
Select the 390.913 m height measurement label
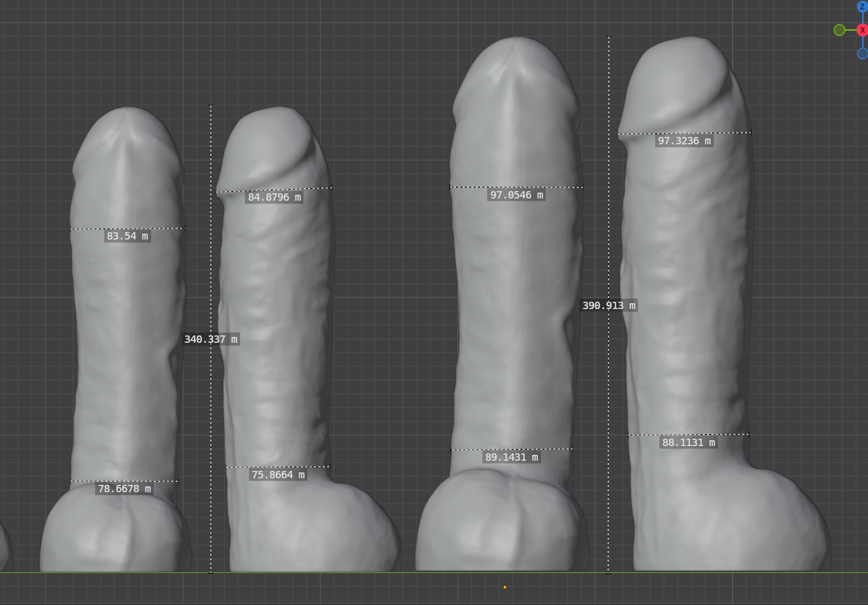609,305
